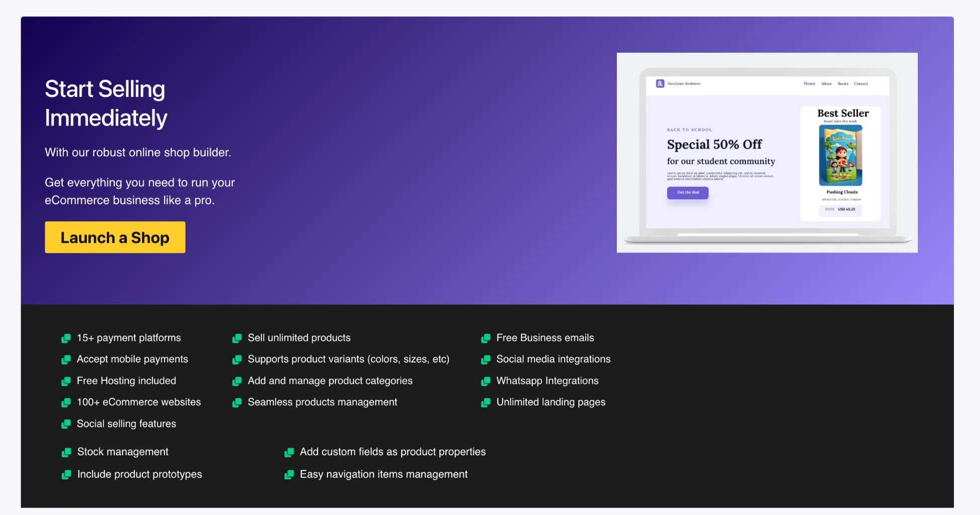Click 'Add and manage product categories' text
Viewport: 980px width, 515px height.
[330, 380]
